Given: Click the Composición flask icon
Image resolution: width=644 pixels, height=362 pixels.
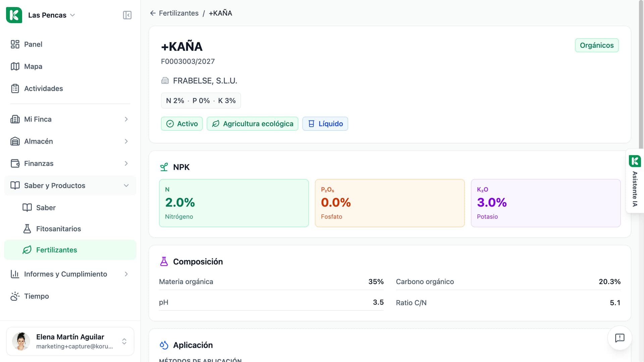Looking at the screenshot, I should click(x=164, y=261).
